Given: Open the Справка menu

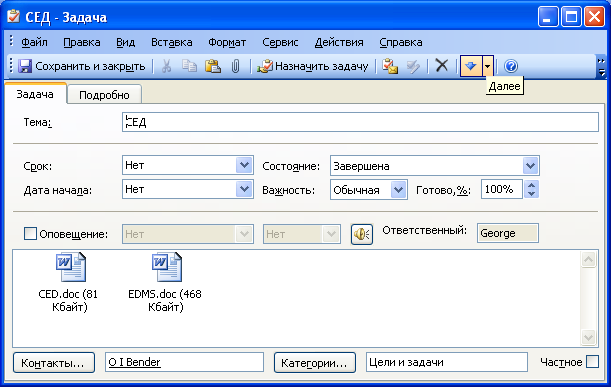Looking at the screenshot, I should point(401,42).
